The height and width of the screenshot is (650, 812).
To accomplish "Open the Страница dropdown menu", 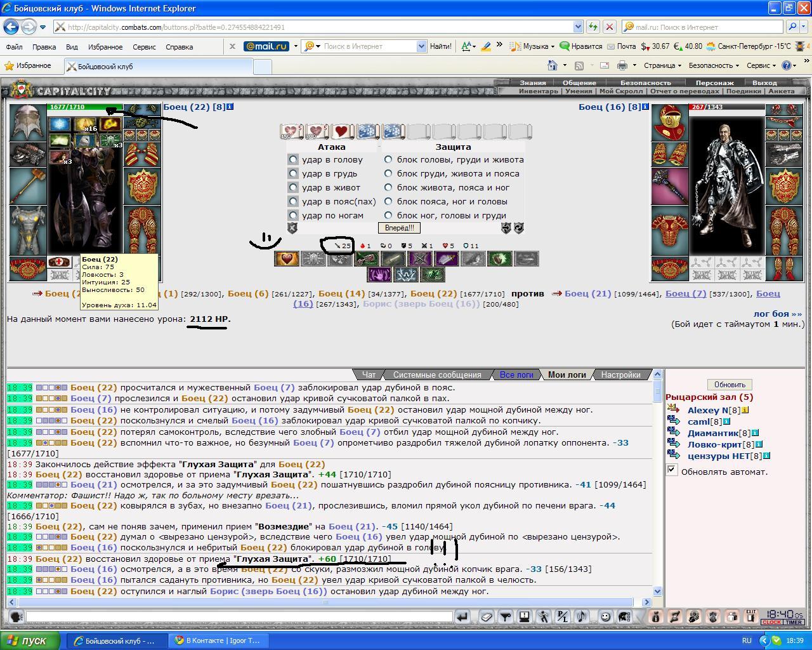I will click(662, 65).
